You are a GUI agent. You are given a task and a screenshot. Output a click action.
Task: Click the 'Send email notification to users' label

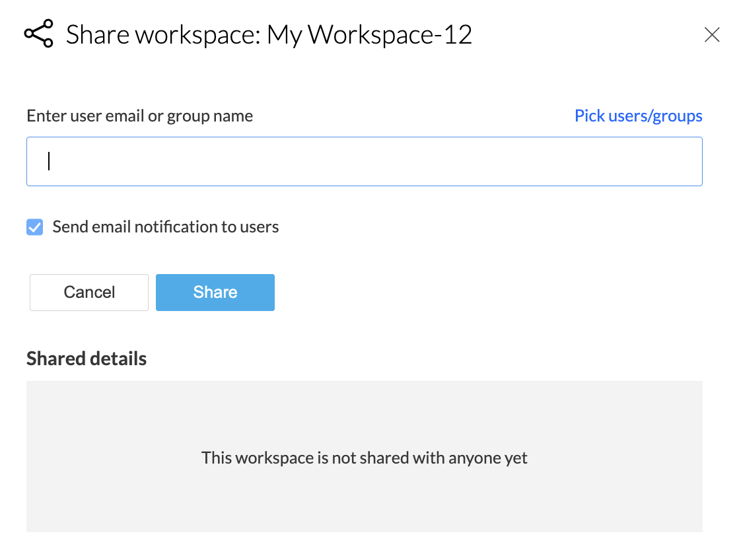[x=165, y=227]
